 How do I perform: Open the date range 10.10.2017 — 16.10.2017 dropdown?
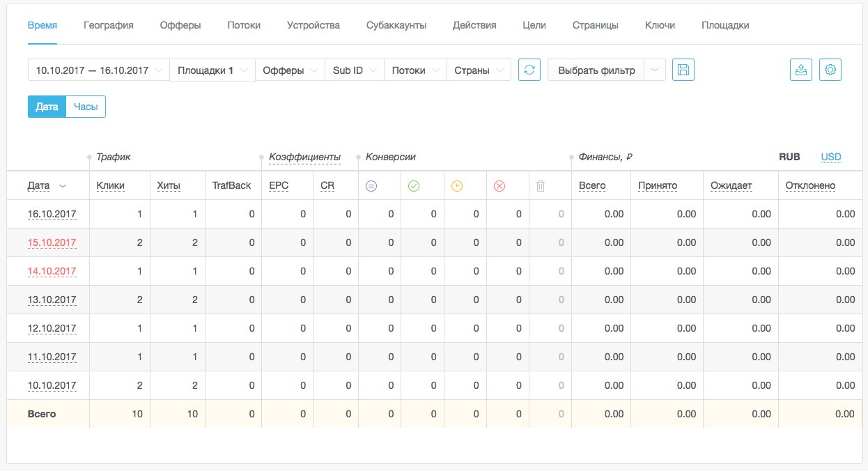(98, 70)
